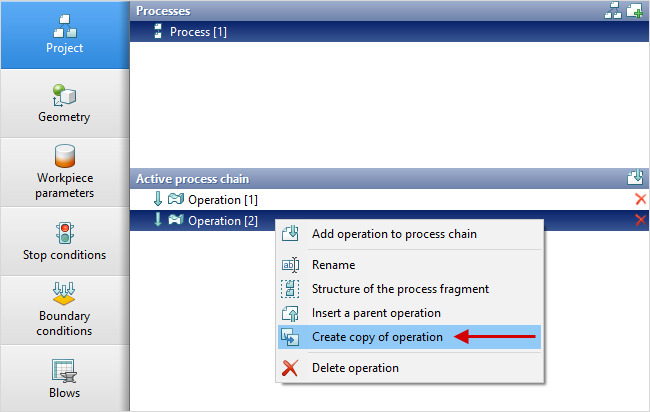Click add operation icon in Active process chain header
650x412 pixels.
(x=634, y=178)
